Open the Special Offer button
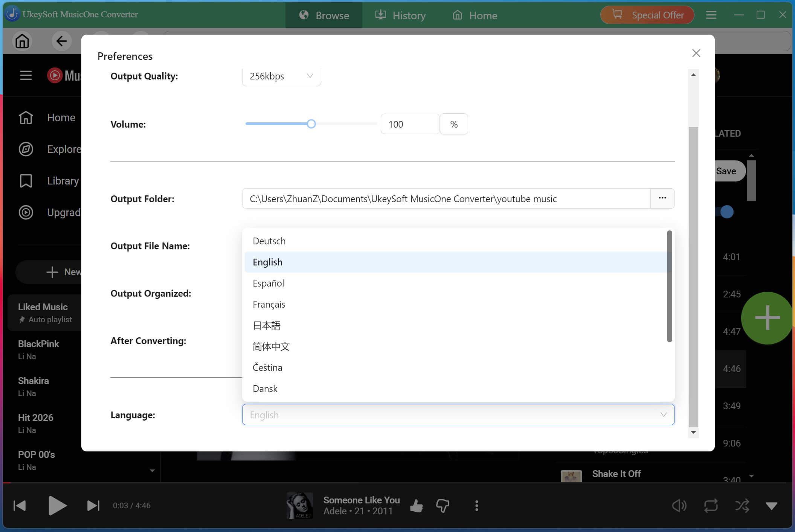 pos(647,15)
